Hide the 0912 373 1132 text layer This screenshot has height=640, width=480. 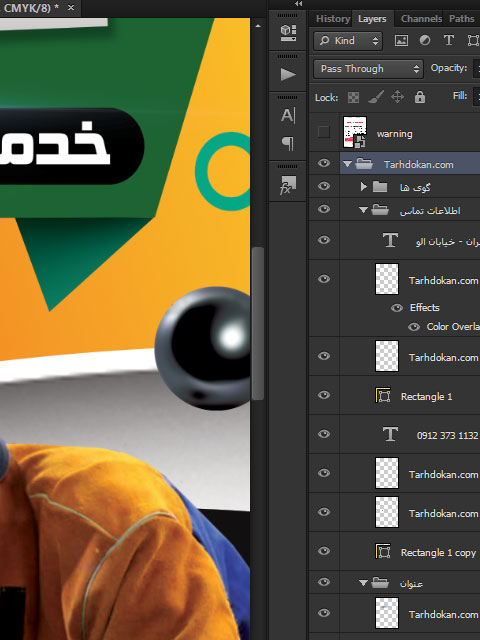point(324,434)
